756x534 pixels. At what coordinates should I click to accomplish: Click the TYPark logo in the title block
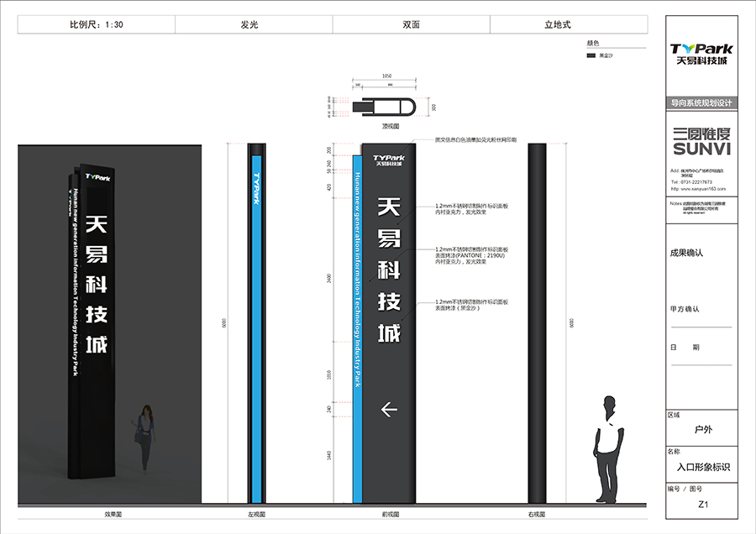(701, 55)
